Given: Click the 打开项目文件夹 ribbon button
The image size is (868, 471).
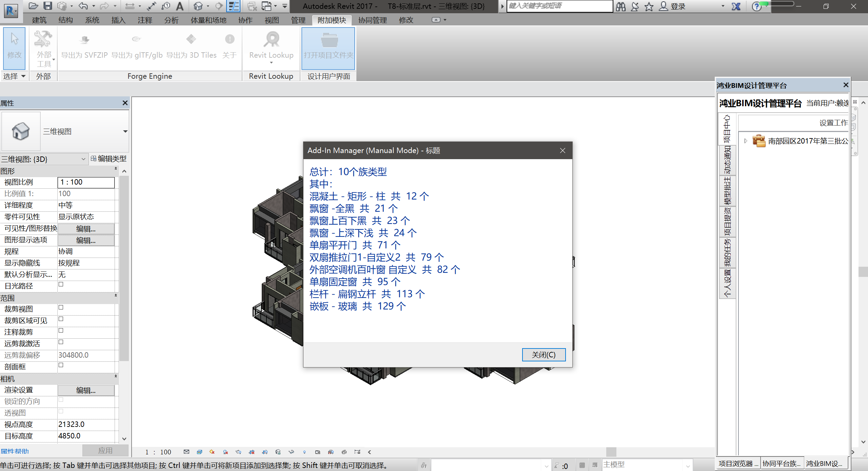Looking at the screenshot, I should pos(328,48).
